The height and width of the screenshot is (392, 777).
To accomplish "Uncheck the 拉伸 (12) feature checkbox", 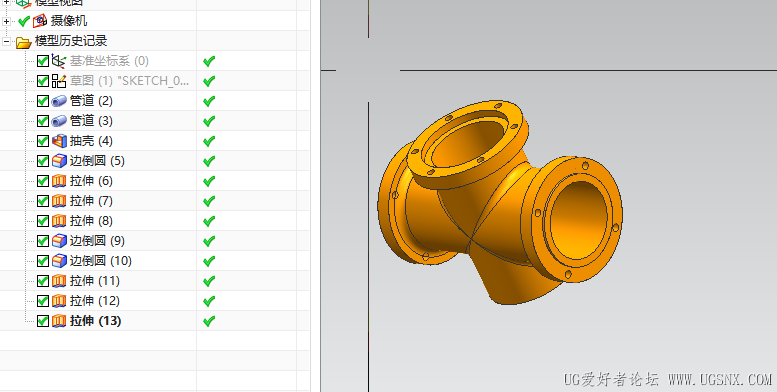I will coord(43,301).
